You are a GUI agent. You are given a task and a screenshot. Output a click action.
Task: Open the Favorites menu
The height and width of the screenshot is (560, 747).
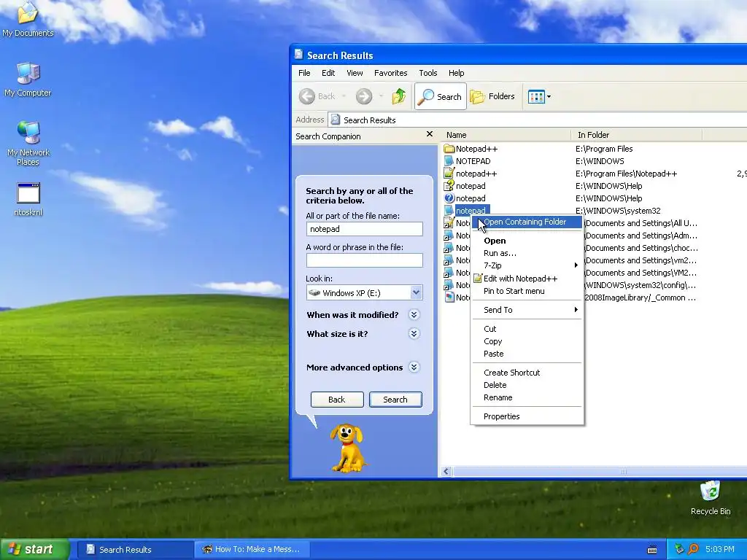391,73
